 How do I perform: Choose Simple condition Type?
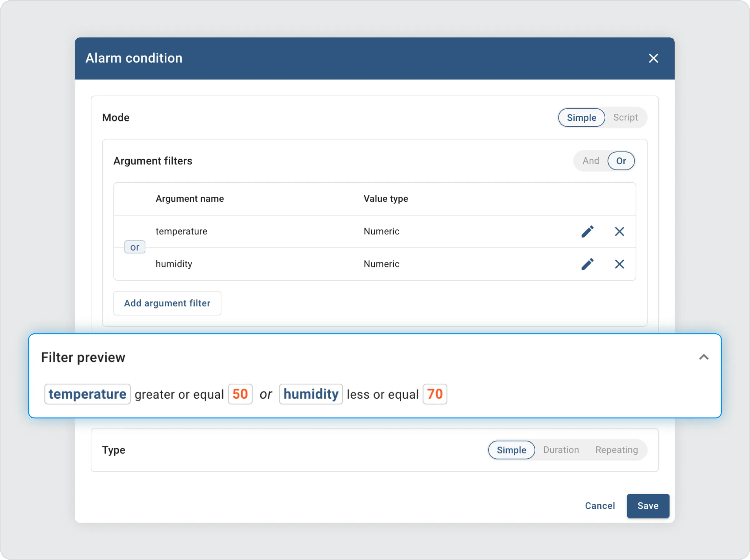(x=511, y=450)
